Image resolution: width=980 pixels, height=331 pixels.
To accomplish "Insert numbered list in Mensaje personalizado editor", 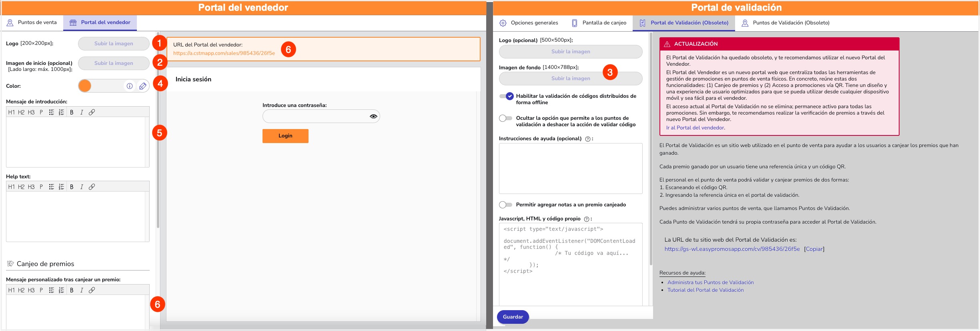I will tap(61, 290).
